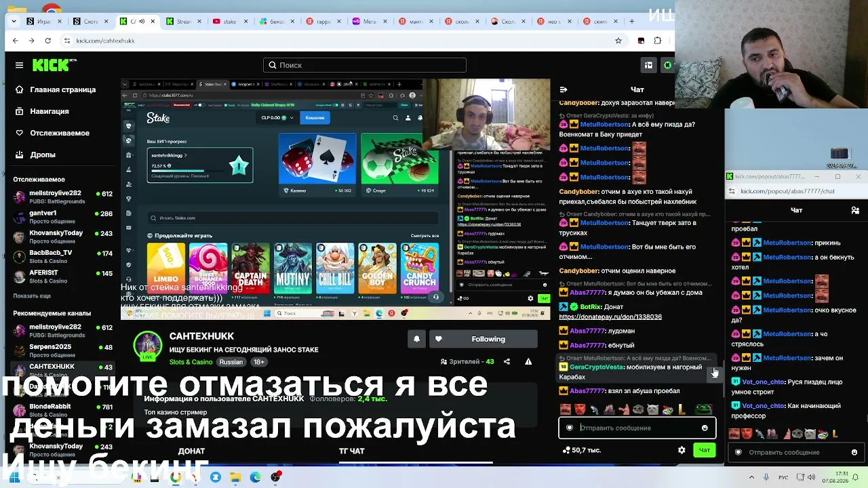
Task: Click the Stake VIP progress bar
Action: [188, 170]
